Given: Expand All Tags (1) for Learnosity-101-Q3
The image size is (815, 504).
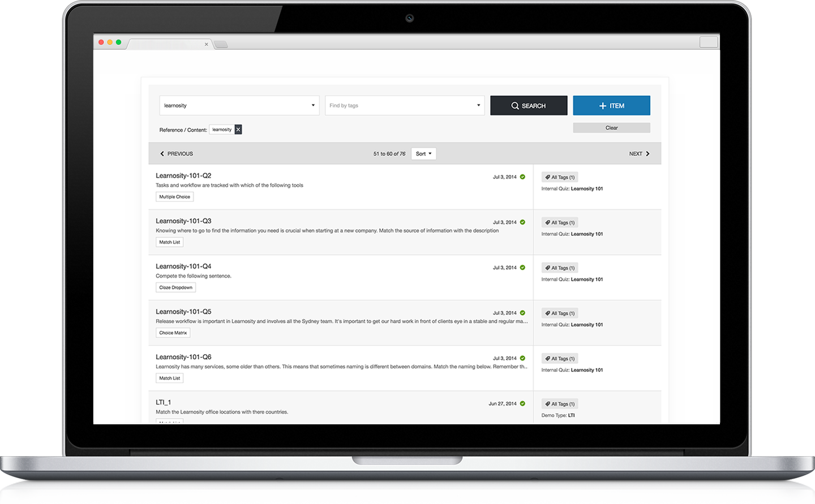Looking at the screenshot, I should 560,222.
